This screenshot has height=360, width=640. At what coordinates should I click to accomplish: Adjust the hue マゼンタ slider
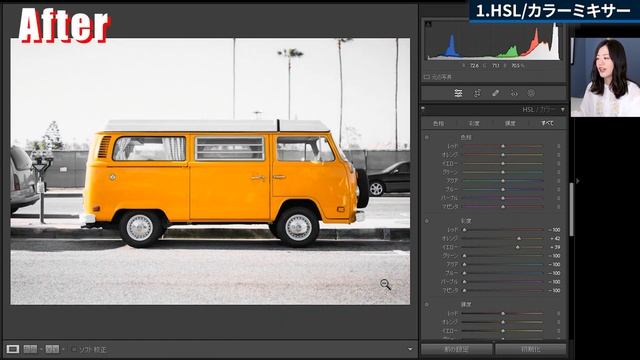(x=503, y=207)
